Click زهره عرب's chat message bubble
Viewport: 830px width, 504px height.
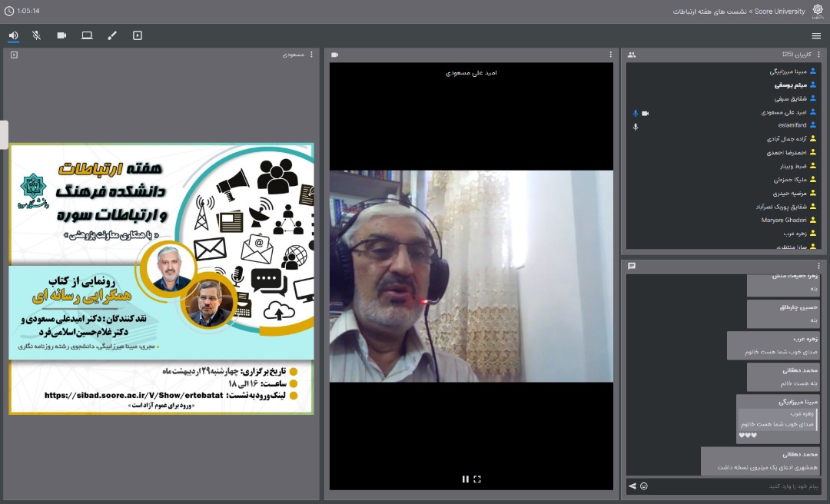click(x=773, y=345)
